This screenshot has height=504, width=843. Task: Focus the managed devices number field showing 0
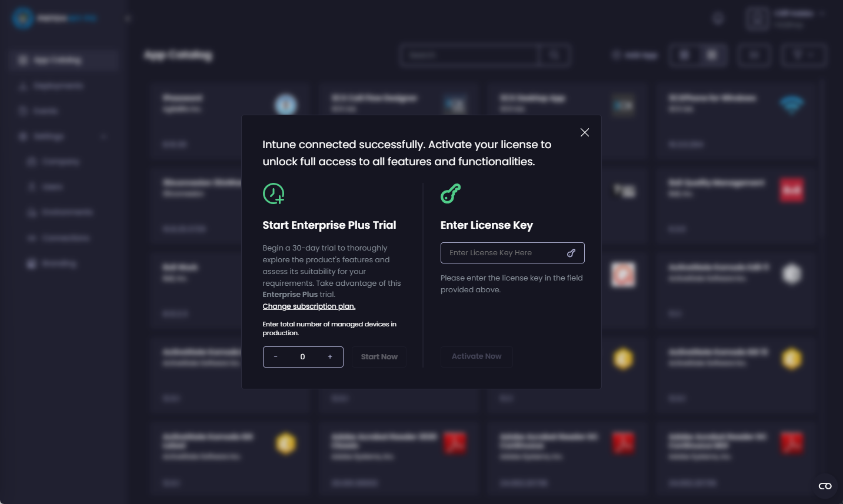[302, 357]
